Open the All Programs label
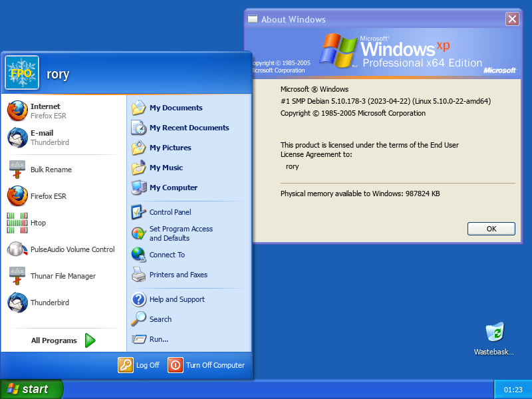Viewport: 532px width, 399px height. tap(54, 340)
